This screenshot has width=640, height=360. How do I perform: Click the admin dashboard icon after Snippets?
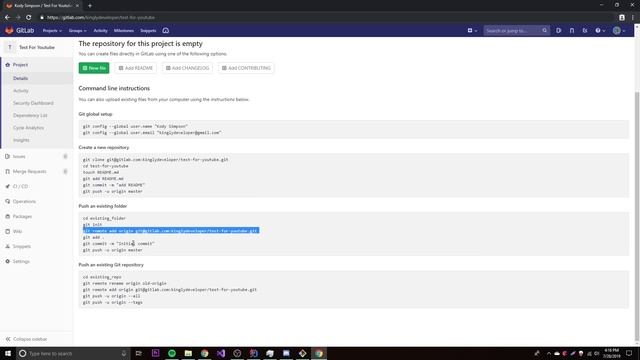pos(166,31)
